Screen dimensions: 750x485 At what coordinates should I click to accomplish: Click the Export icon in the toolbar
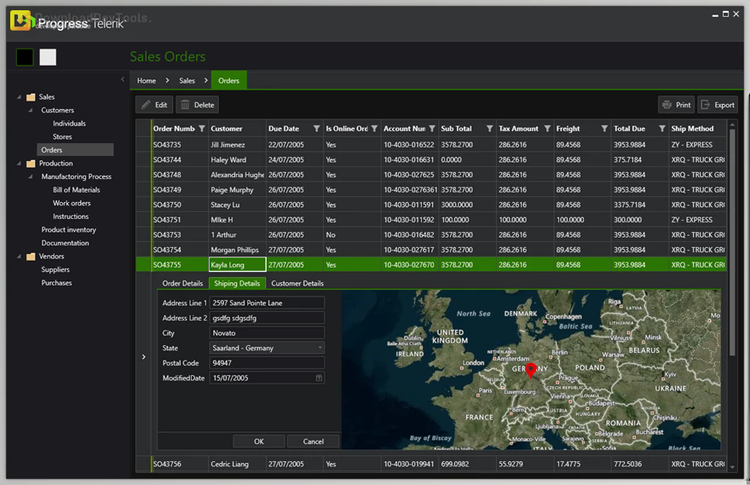click(x=705, y=105)
